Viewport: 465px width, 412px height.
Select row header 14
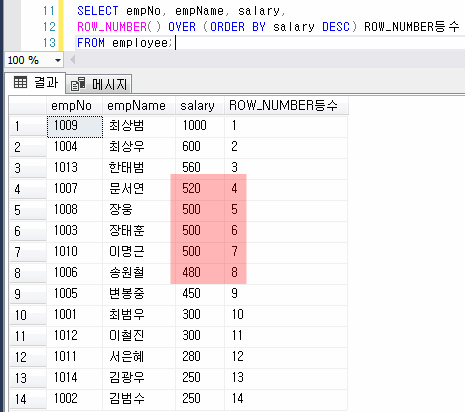(x=28, y=399)
